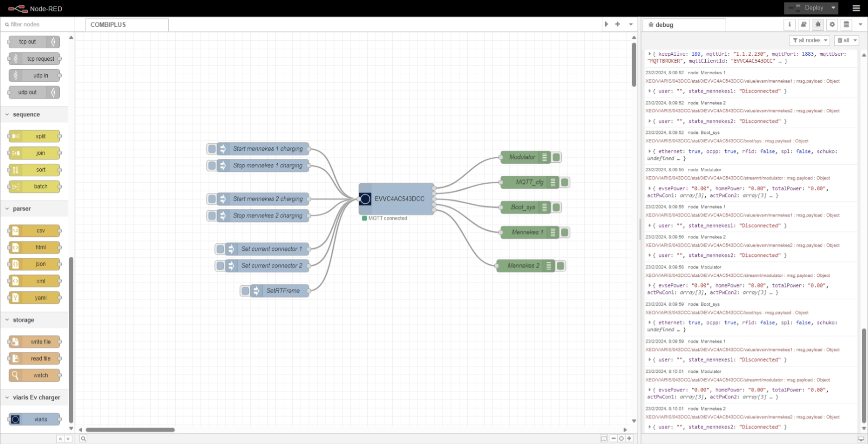The width and height of the screenshot is (868, 444).
Task: Open the sidebar tabs dropdown arrow
Action: click(x=861, y=24)
